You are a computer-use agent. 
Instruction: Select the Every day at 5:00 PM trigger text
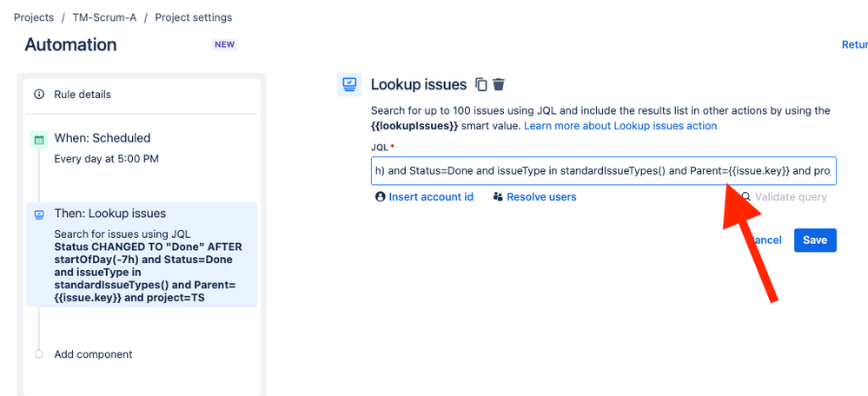106,159
